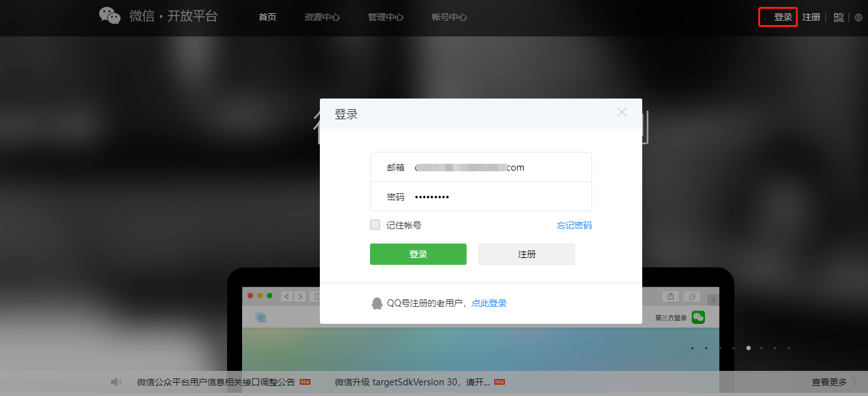The image size is (868, 396).
Task: Open 资源中心 in the top navigation
Action: click(x=322, y=17)
